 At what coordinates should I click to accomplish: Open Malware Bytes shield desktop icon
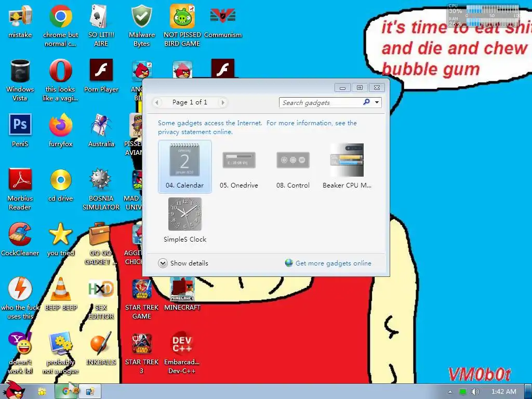click(141, 26)
